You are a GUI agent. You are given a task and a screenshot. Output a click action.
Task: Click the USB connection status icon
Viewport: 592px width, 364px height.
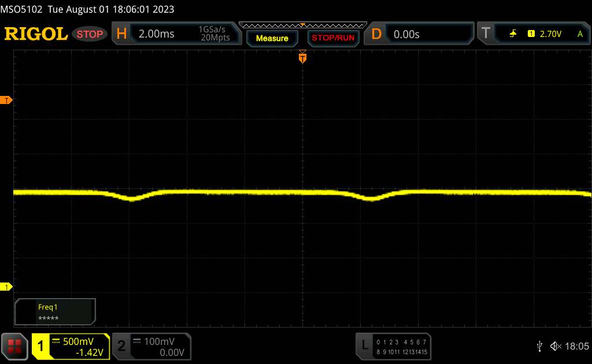pyautogui.click(x=539, y=346)
